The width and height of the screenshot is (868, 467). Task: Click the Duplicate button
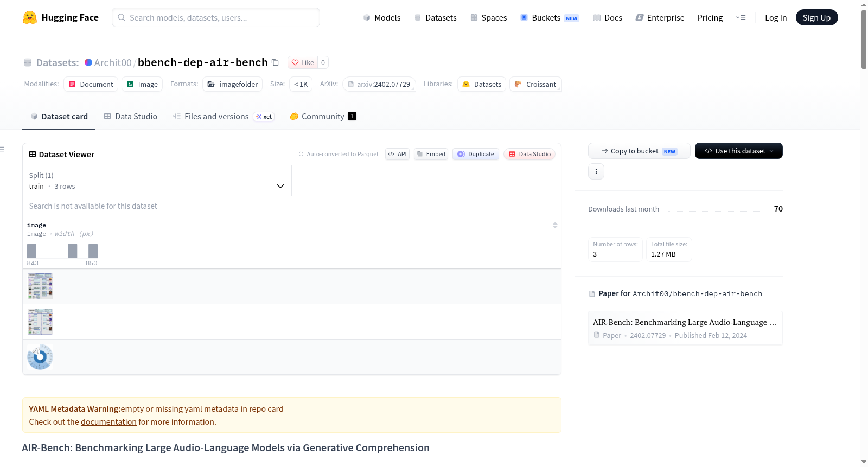[x=476, y=154]
